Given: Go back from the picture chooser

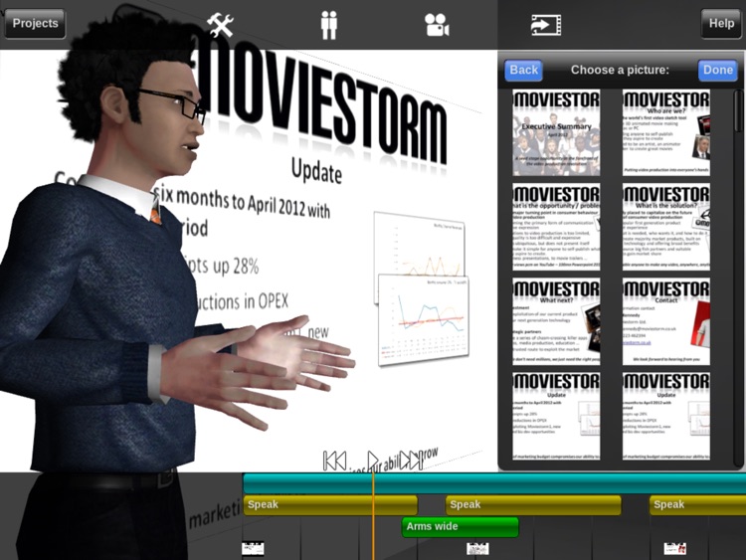Looking at the screenshot, I should [x=523, y=70].
